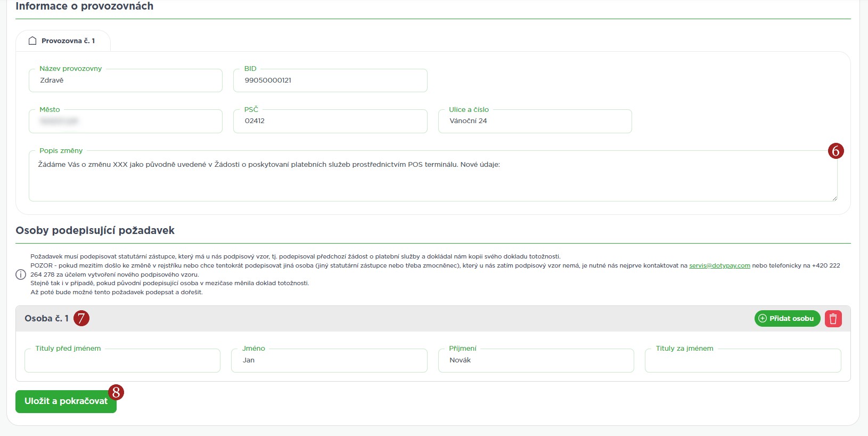Delete person with the red trash icon
This screenshot has width=868, height=436.
pos(833,319)
